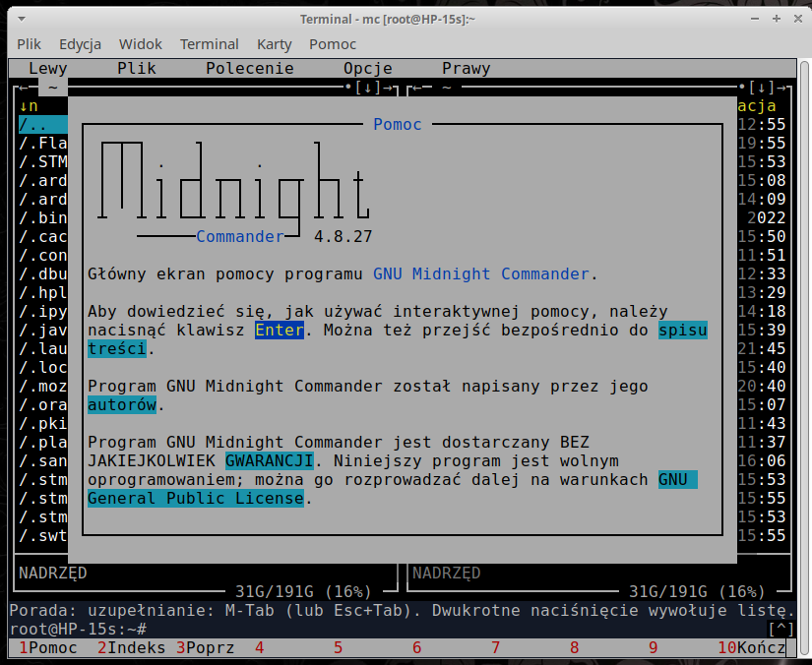Follow the GWARANCJI warranty link
812x665 pixels.
270,460
